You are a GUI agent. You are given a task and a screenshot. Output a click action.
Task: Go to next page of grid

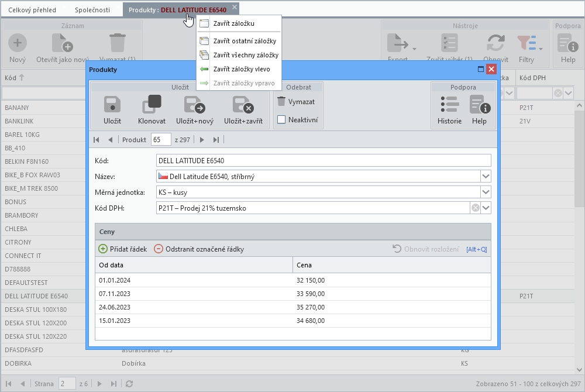click(x=99, y=384)
